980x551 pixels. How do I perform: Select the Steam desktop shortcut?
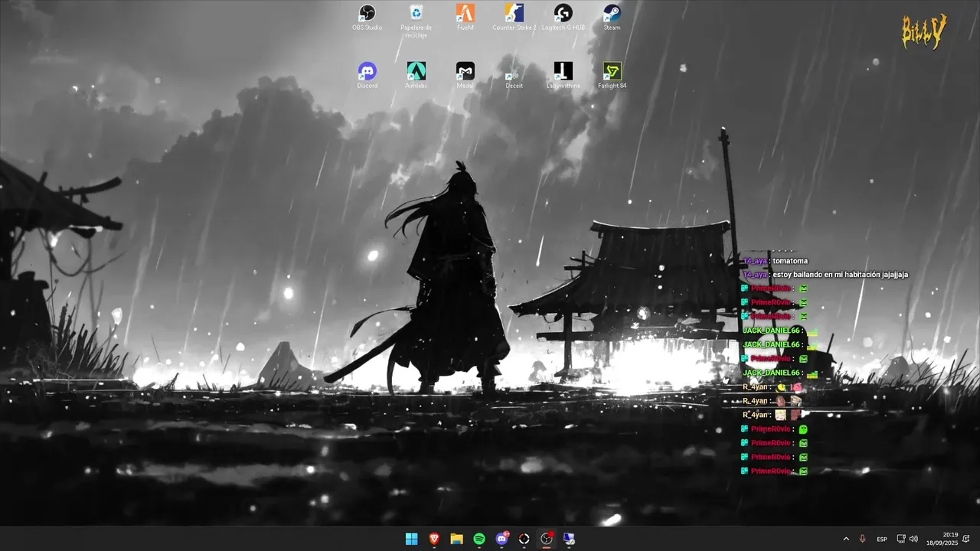tap(612, 18)
